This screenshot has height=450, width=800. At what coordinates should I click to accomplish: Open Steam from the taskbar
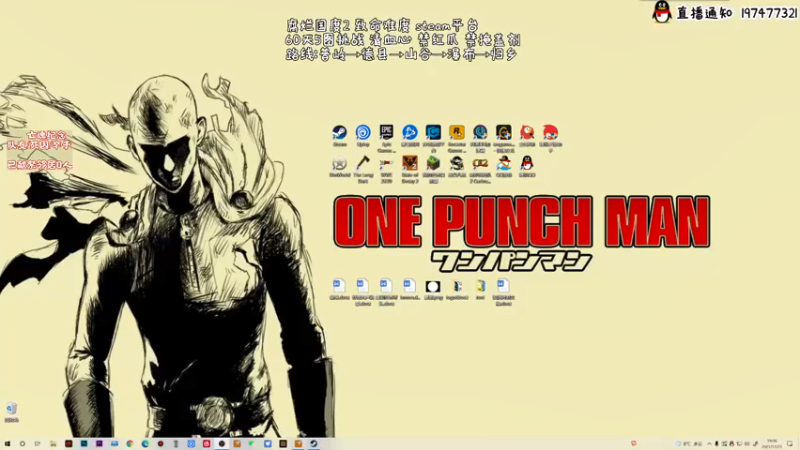tap(313, 444)
